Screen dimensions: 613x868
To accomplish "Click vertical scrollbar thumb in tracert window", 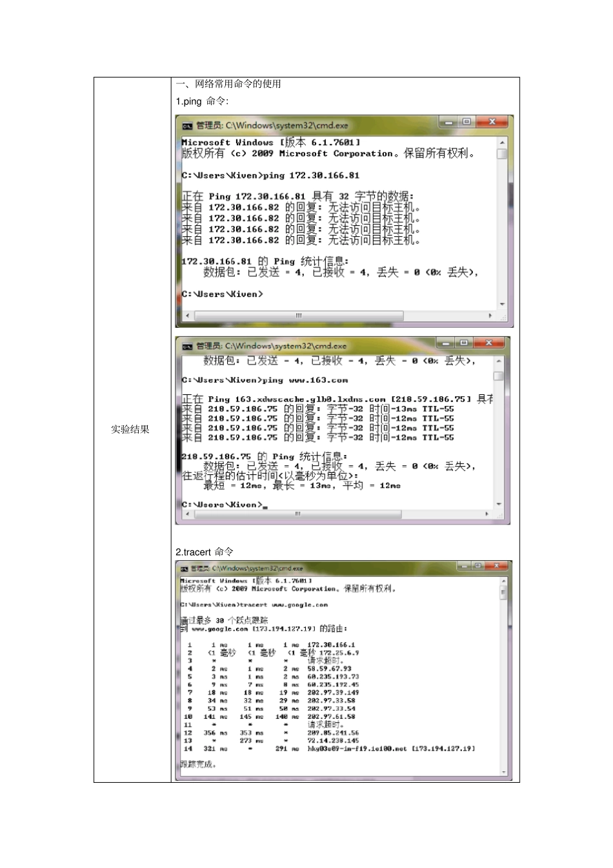I will (x=504, y=592).
